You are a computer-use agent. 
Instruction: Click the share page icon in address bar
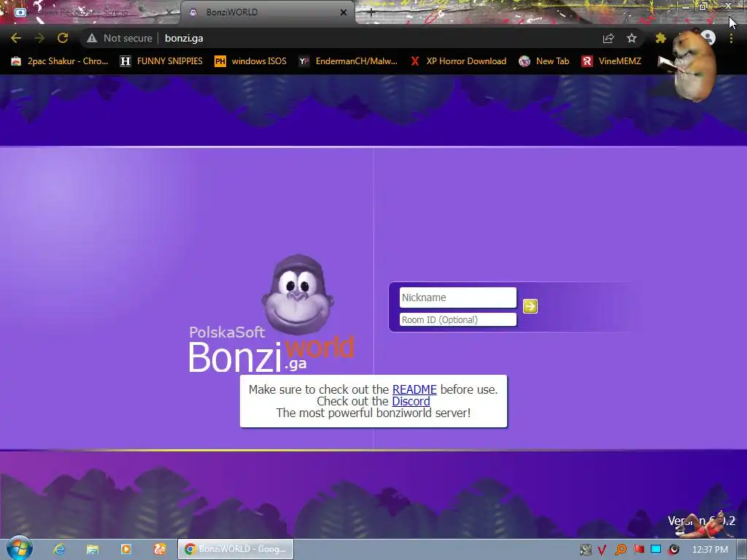(608, 38)
